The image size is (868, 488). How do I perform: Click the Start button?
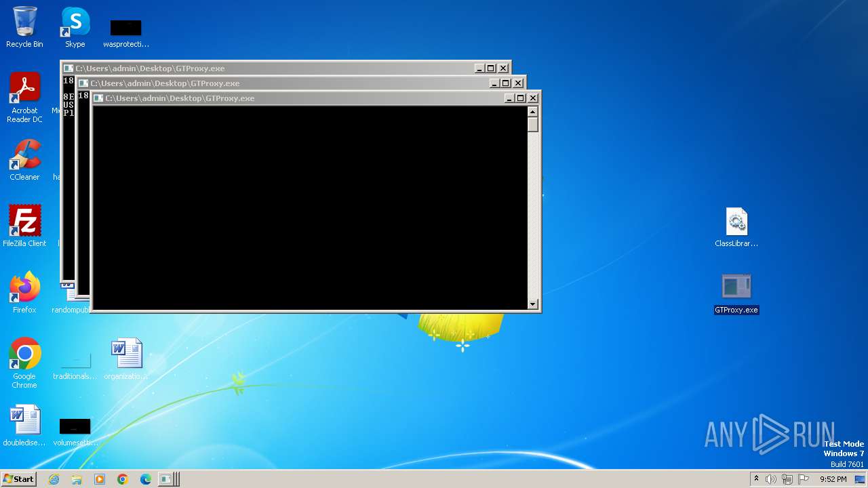tap(18, 479)
